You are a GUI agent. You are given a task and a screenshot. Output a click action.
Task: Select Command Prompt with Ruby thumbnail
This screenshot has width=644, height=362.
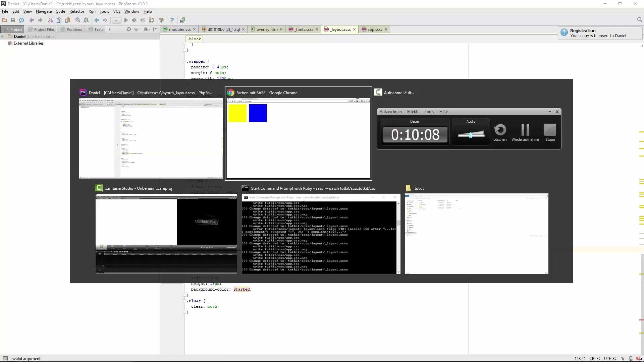click(321, 234)
